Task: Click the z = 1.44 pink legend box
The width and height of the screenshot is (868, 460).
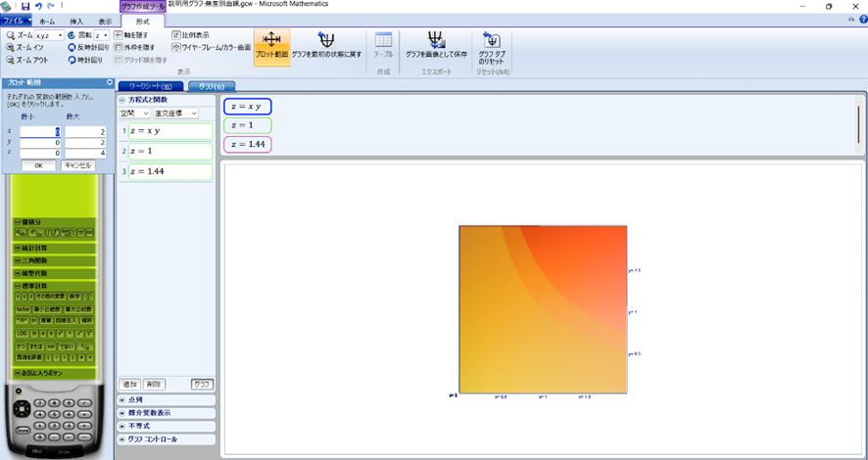Action: pos(248,144)
